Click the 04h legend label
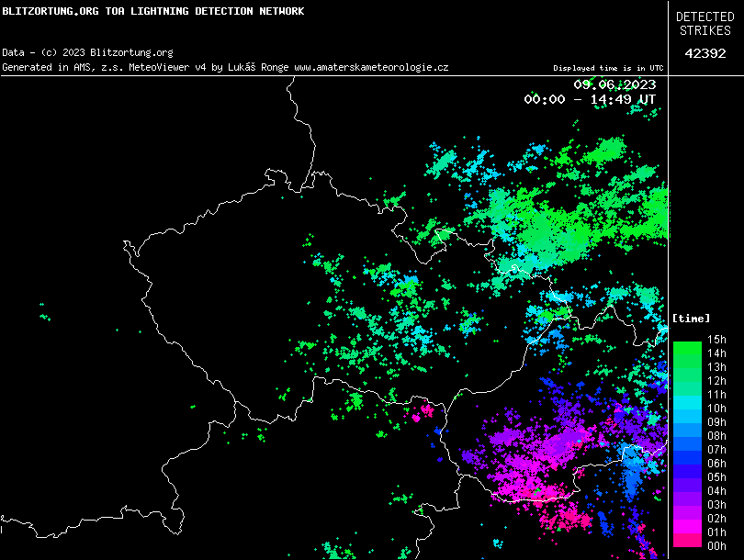Image resolution: width=744 pixels, height=560 pixels. 716,491
